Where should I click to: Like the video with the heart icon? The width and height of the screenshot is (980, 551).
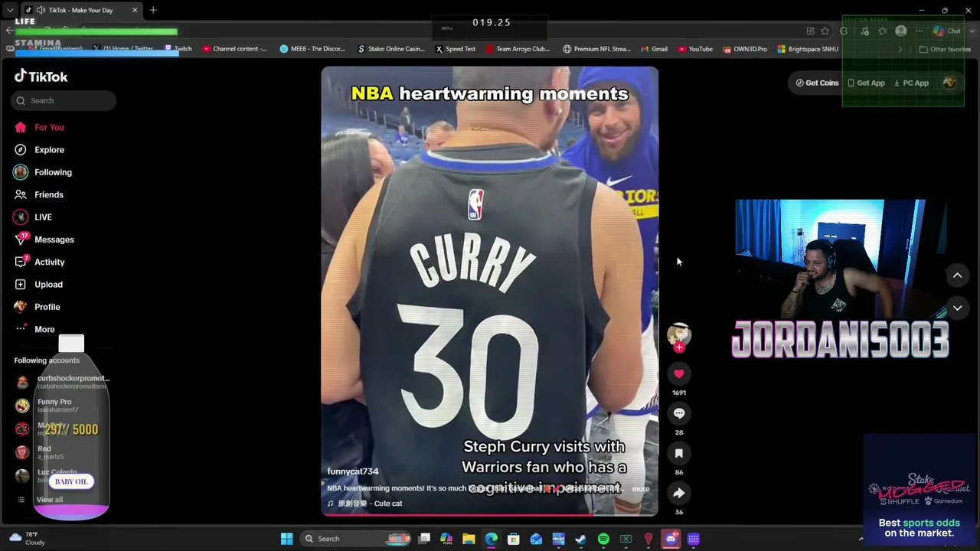[x=678, y=373]
